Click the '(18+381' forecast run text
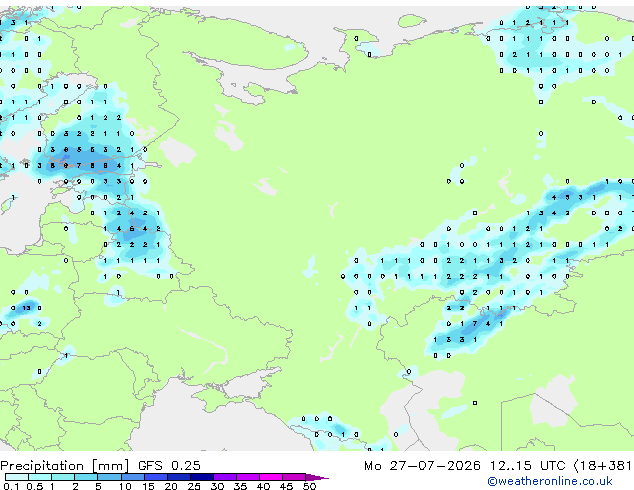The image size is (634, 490). [603, 465]
